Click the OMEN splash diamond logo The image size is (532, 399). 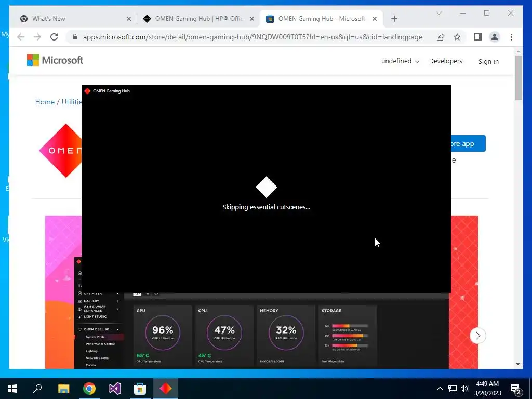266,187
